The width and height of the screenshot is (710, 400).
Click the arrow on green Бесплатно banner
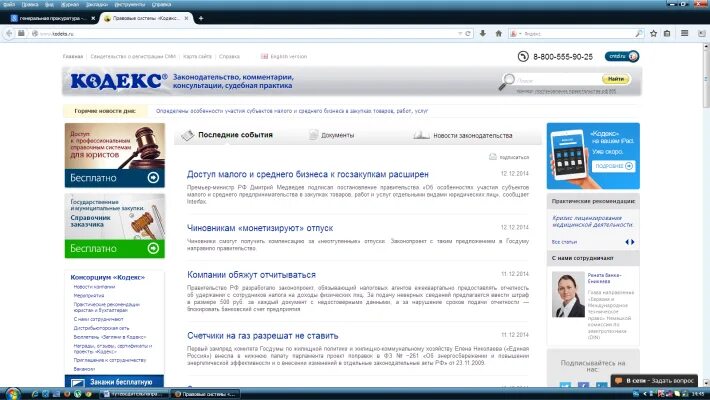[x=153, y=248]
